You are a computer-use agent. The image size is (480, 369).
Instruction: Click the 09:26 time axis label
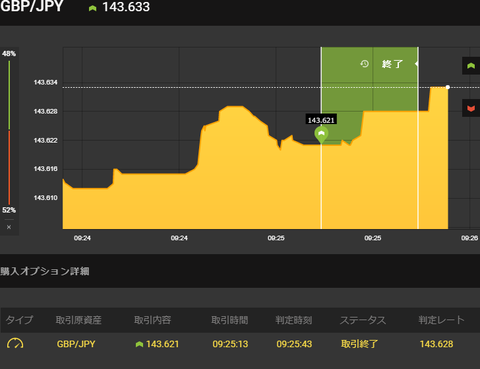coord(470,238)
